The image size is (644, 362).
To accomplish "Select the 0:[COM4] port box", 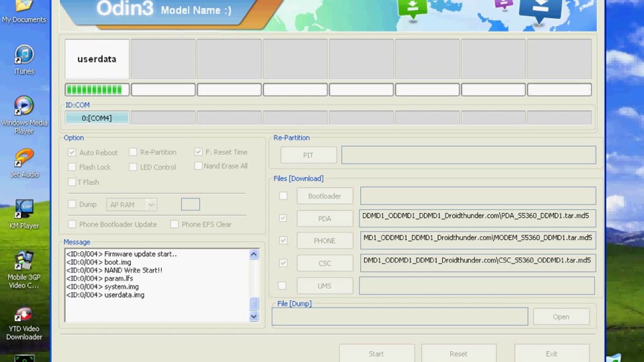I will (x=97, y=118).
